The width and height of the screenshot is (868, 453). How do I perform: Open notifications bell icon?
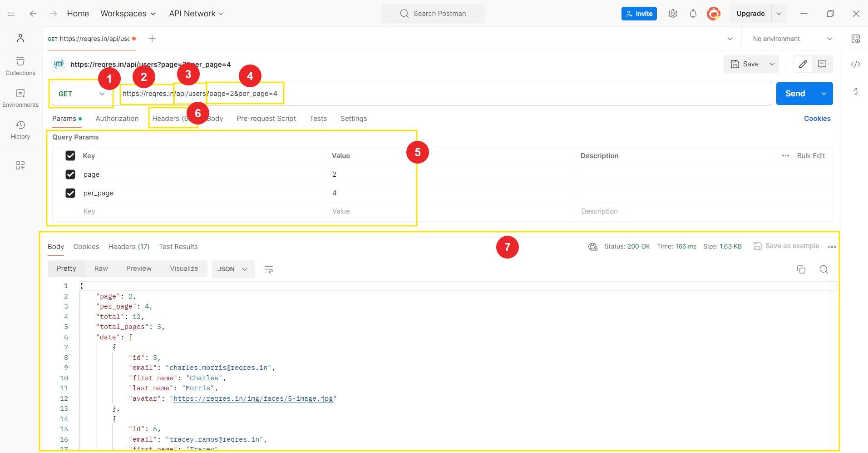pos(693,14)
